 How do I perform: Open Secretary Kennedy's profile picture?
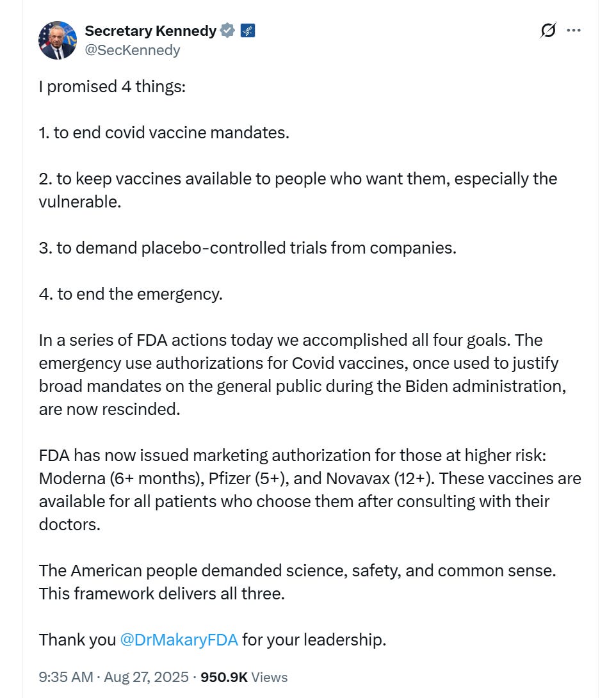click(x=58, y=40)
